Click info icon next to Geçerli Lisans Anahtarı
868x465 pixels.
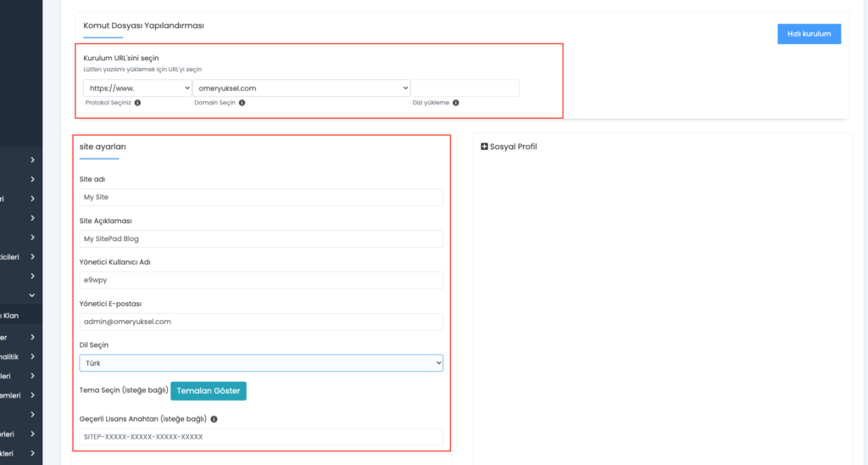point(214,419)
